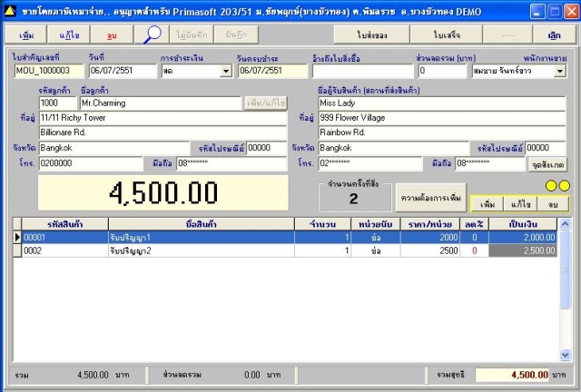The image size is (581, 392).
Task: Click the recipient name field Miss Lady
Action: (442, 103)
